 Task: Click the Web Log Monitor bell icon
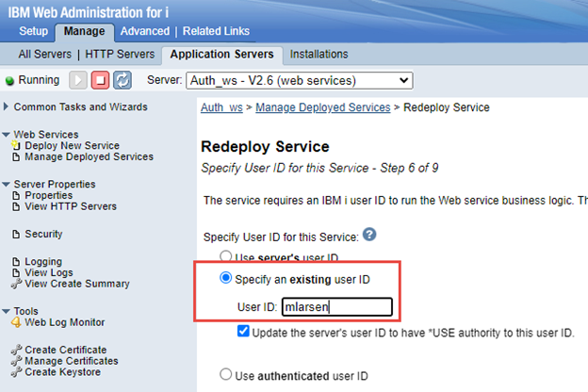tap(16, 322)
